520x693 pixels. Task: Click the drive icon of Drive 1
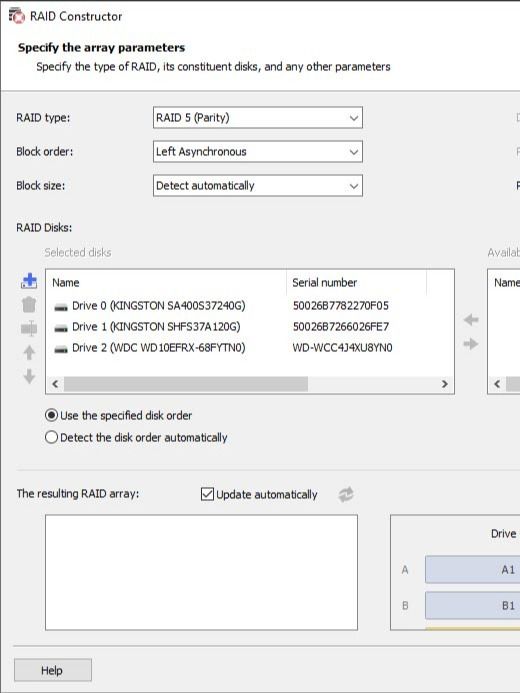pos(61,327)
